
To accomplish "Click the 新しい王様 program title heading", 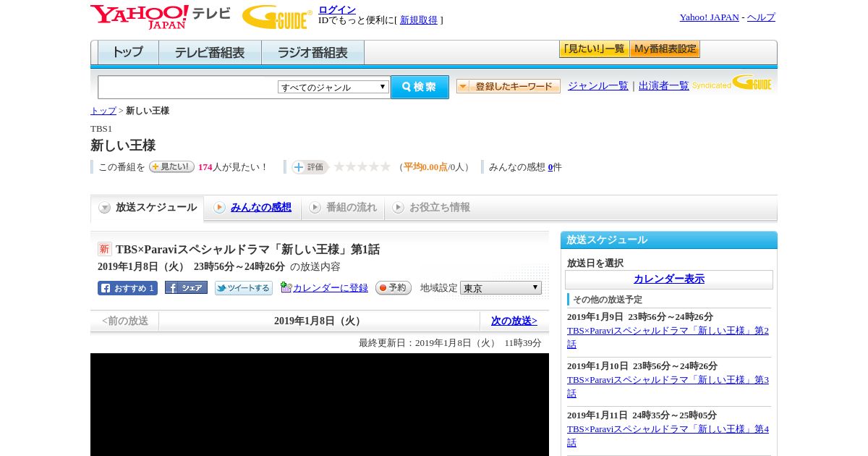I will 123,145.
